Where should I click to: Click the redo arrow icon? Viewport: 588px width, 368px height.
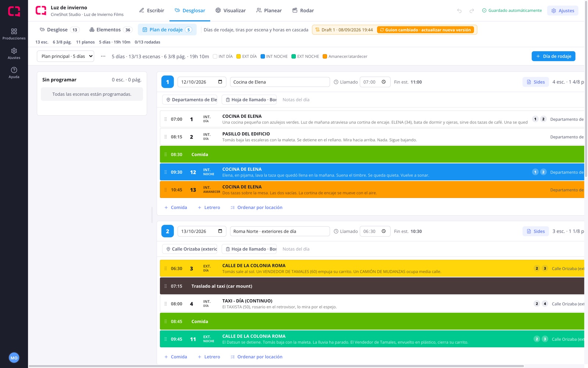(472, 11)
